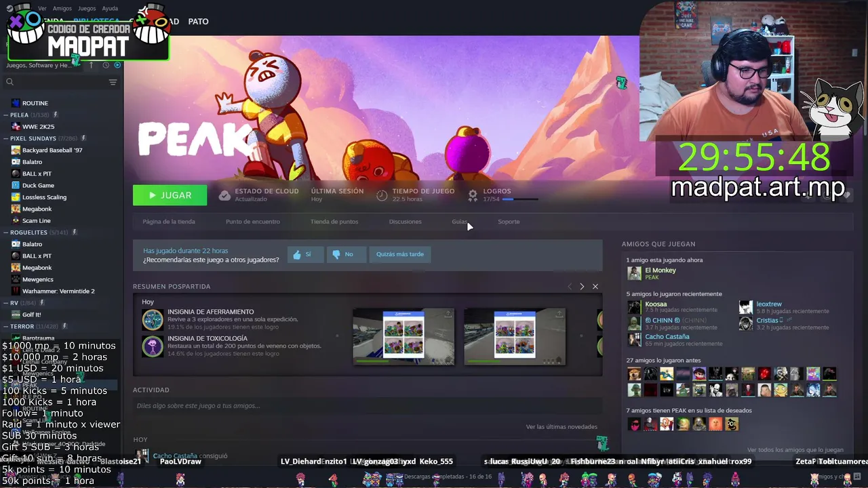Image resolution: width=868 pixels, height=488 pixels.
Task: Select the WWE 2K25 game icon
Action: point(16,127)
